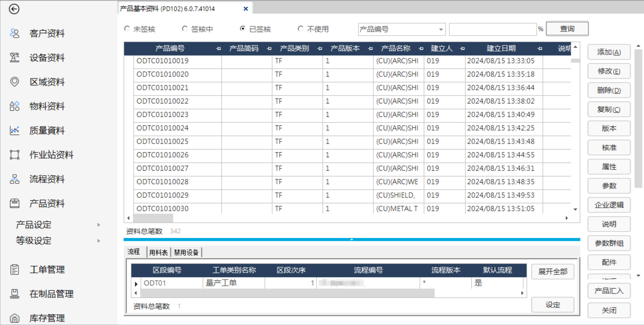The image size is (644, 325).
Task: Open the 产品编号 search field dropdown
Action: [441, 30]
